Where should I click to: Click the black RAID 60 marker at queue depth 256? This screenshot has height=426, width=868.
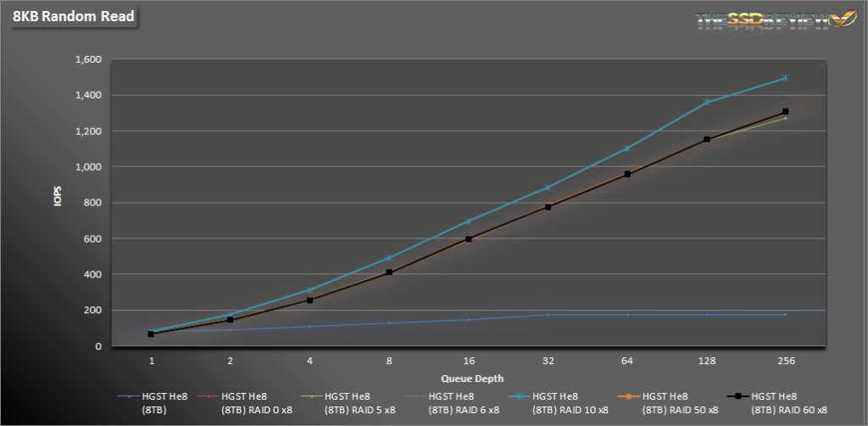[x=785, y=111]
